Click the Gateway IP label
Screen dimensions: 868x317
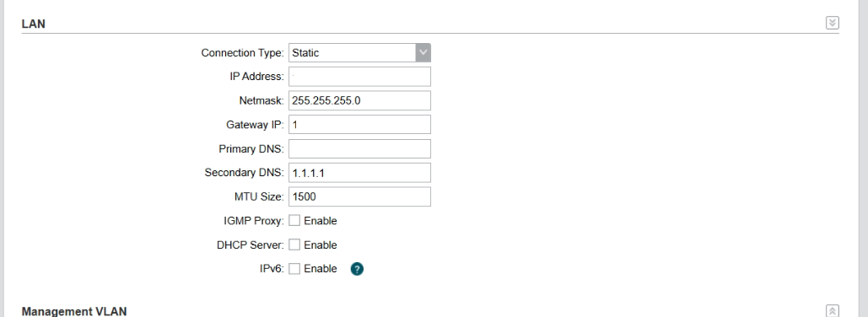(256, 125)
